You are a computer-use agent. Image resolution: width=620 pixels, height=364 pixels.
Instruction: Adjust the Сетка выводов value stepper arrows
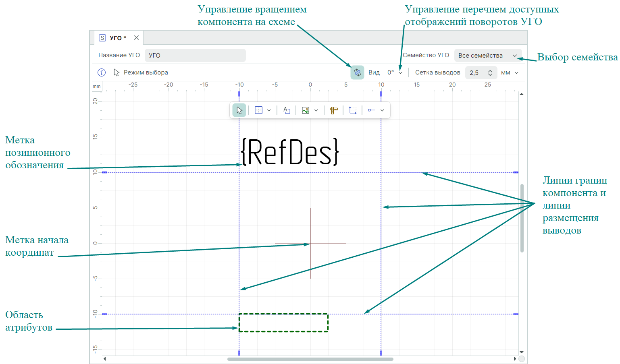pyautogui.click(x=490, y=73)
